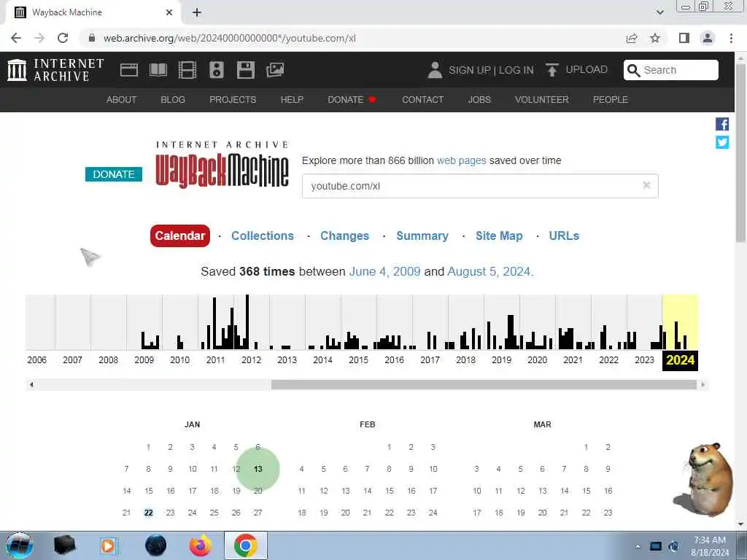Select the highlighted 2024 year in timeline
This screenshot has height=560, width=747.
[x=681, y=360]
